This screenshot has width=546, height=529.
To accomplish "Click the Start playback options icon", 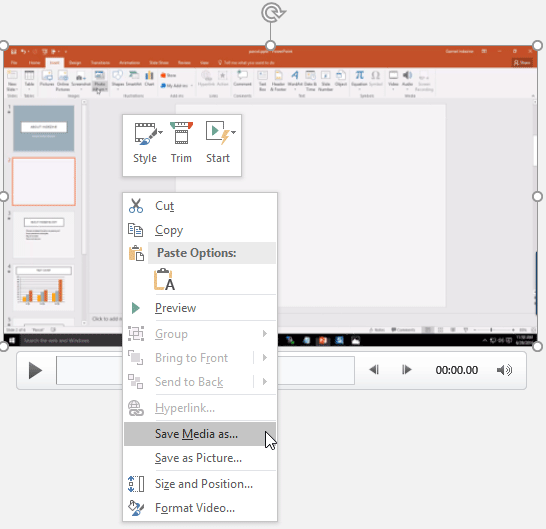I will click(x=217, y=133).
